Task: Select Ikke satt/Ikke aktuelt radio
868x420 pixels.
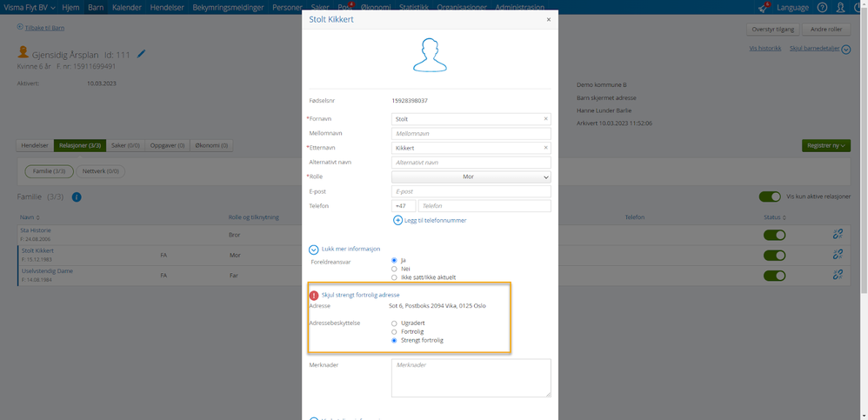Action: tap(394, 277)
